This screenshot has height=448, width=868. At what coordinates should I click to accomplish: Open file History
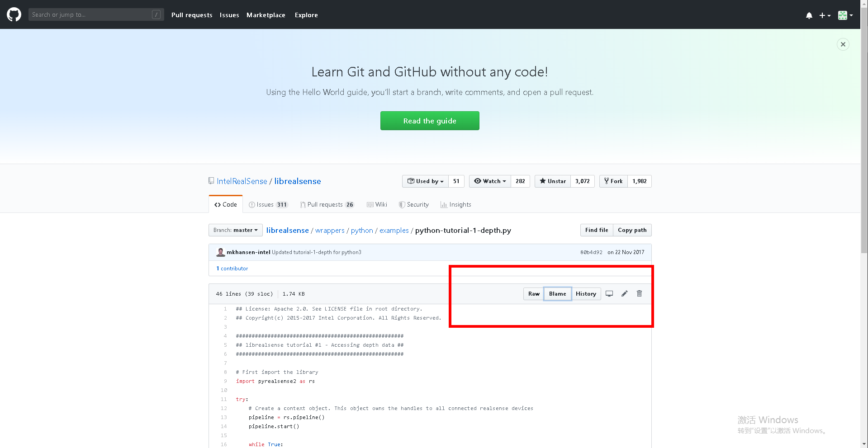(586, 294)
